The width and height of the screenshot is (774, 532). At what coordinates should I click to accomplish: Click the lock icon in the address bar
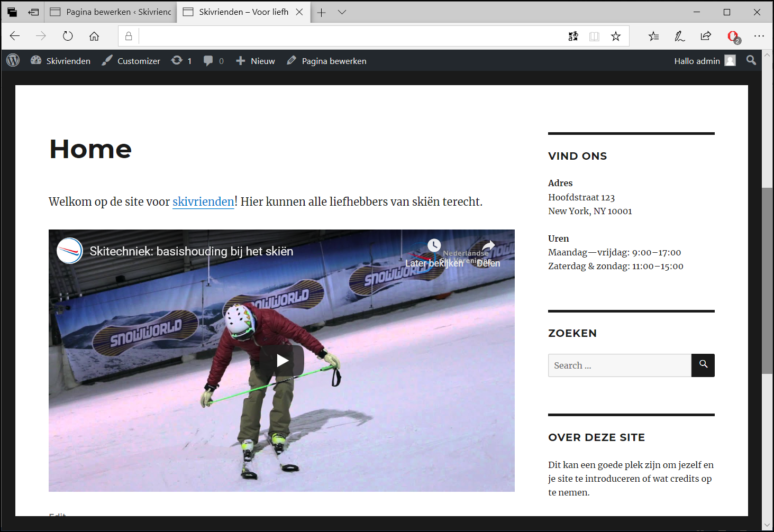pos(129,36)
